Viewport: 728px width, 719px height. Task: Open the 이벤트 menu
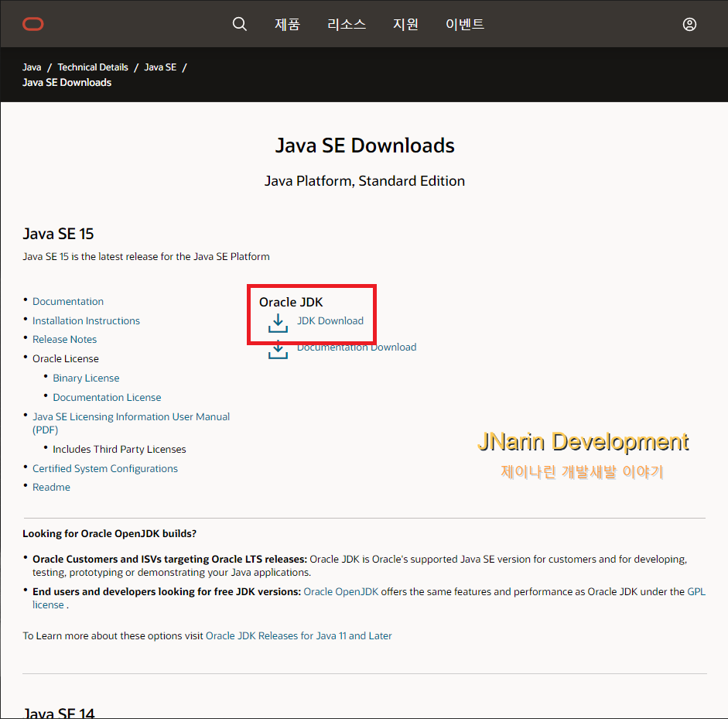point(465,24)
